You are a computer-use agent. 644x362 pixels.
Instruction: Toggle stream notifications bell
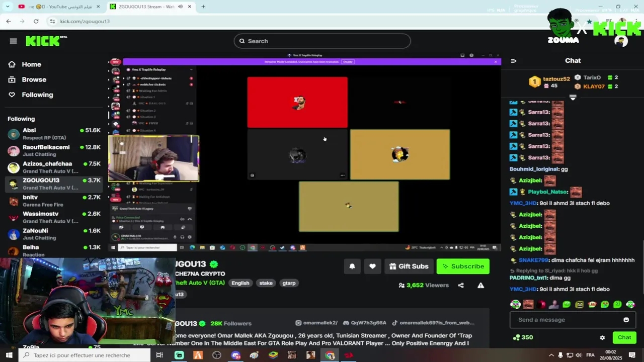click(x=352, y=266)
